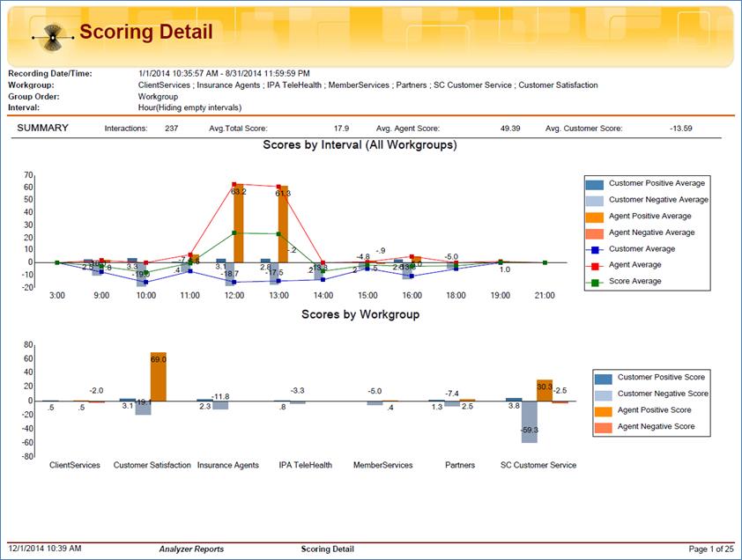Click the Hour(Hiding empty intervals) interval value
Screen dimensions: 742x560
[x=189, y=107]
